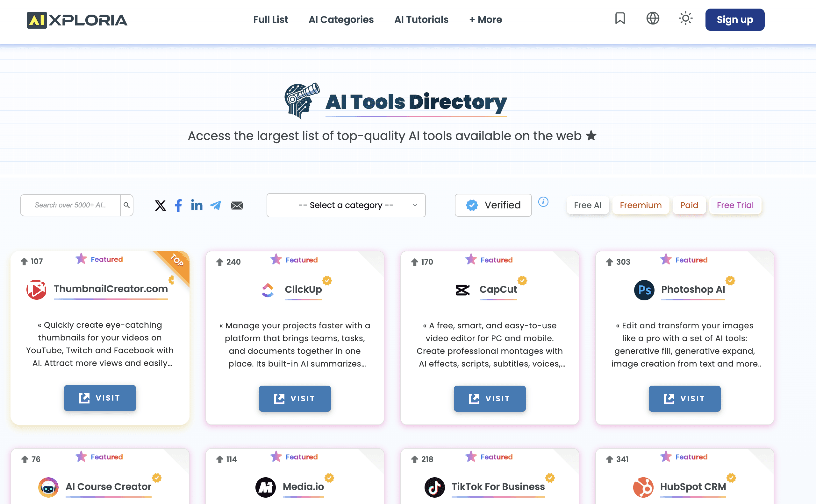Open AI Tutorials menu item
The width and height of the screenshot is (816, 504).
(x=421, y=20)
